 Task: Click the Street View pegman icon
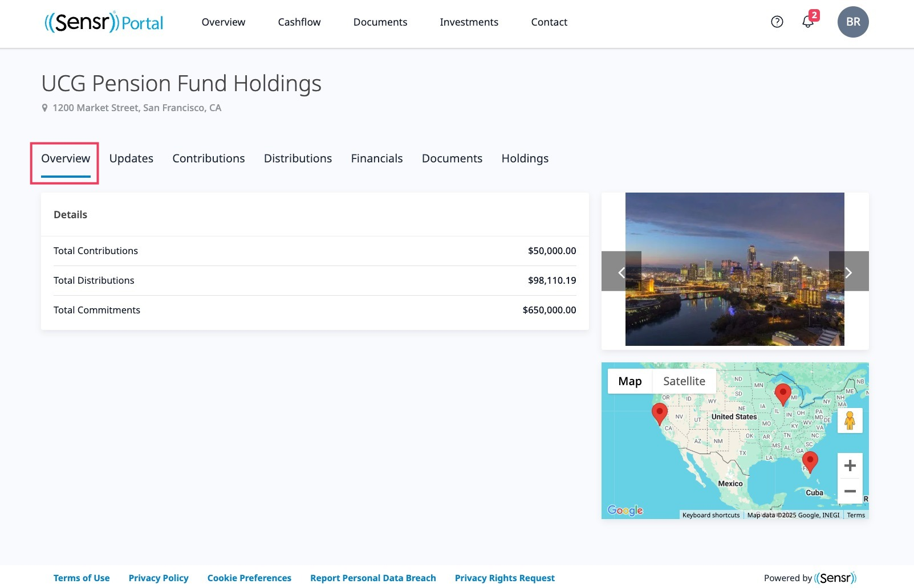850,420
